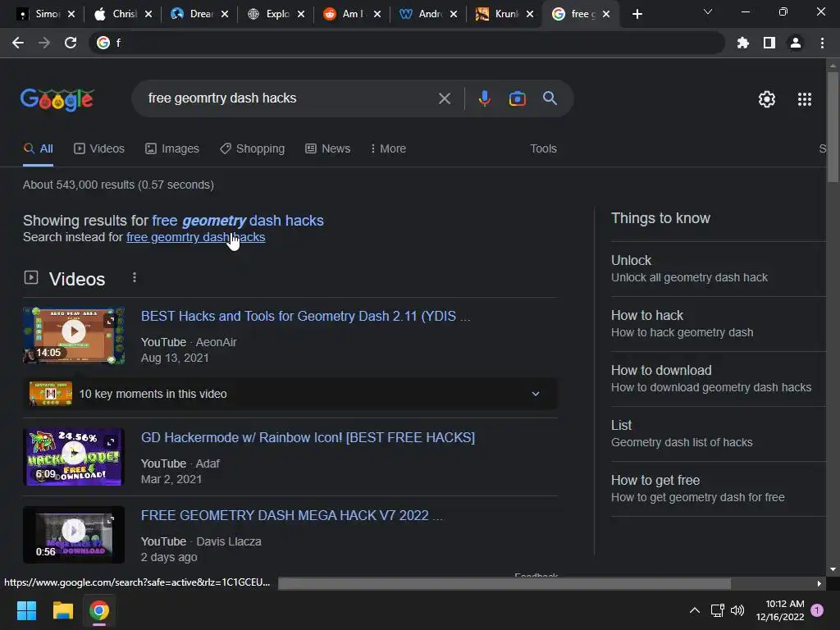
Task: Switch to the News results tab
Action: tap(327, 148)
